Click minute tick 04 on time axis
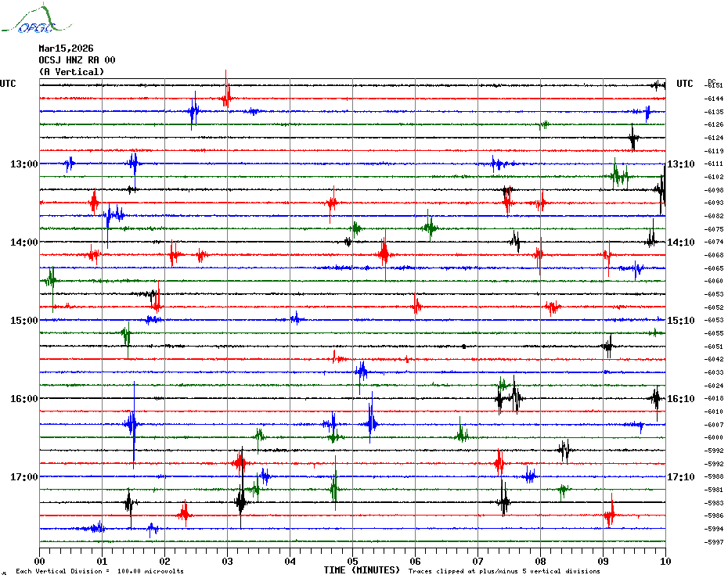This screenshot has width=728, height=582. pyautogui.click(x=290, y=561)
